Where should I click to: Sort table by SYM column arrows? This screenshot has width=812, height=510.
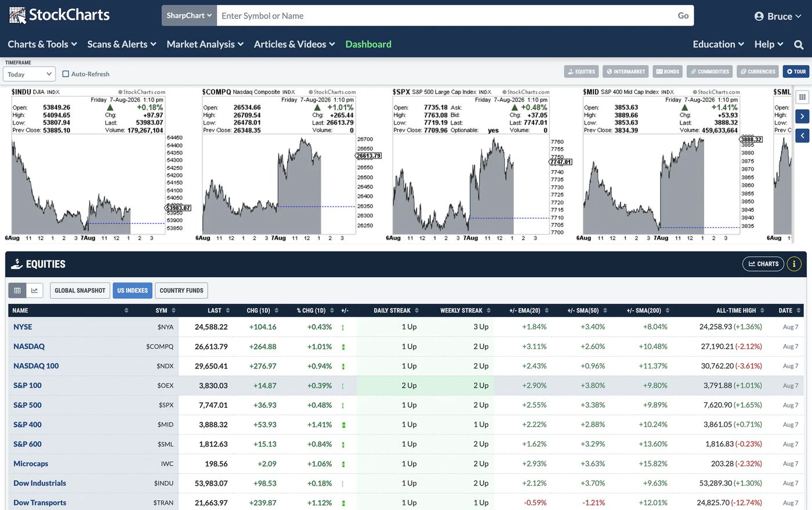pos(173,310)
